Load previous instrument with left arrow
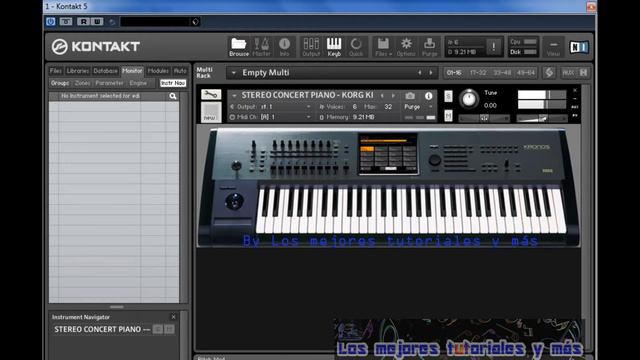The width and height of the screenshot is (640, 360). pyautogui.click(x=382, y=96)
